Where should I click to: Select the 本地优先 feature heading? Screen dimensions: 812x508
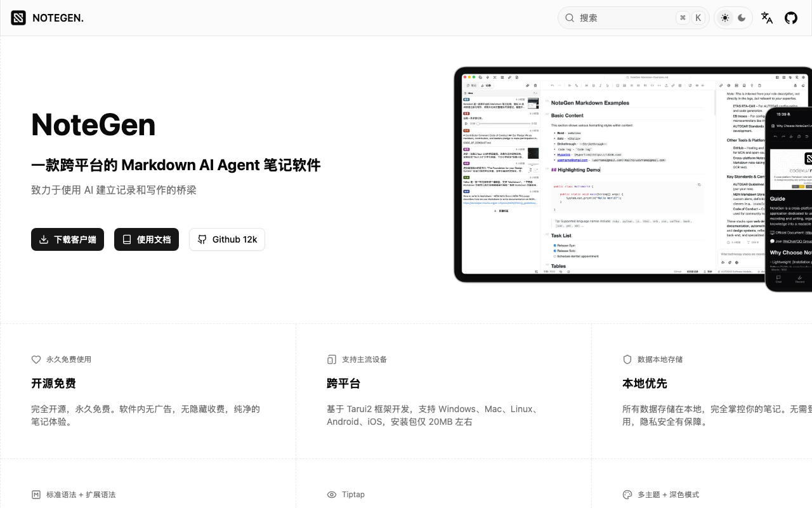645,384
